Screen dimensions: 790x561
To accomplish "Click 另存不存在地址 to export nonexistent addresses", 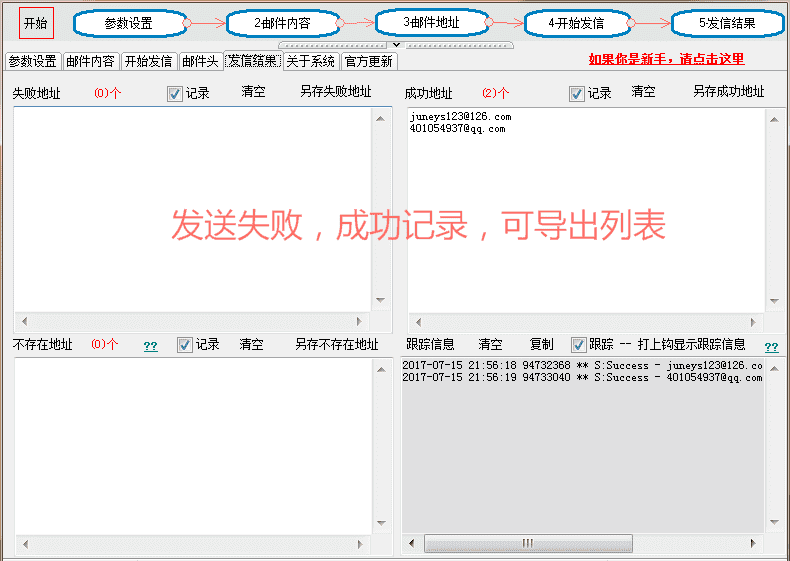I will click(337, 345).
